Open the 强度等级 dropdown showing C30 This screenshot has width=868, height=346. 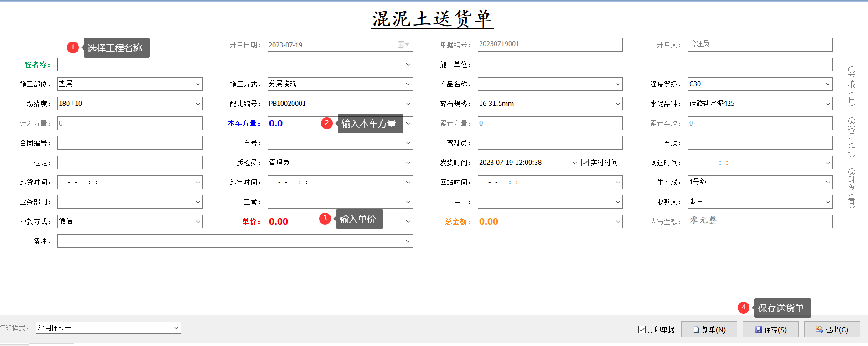828,84
